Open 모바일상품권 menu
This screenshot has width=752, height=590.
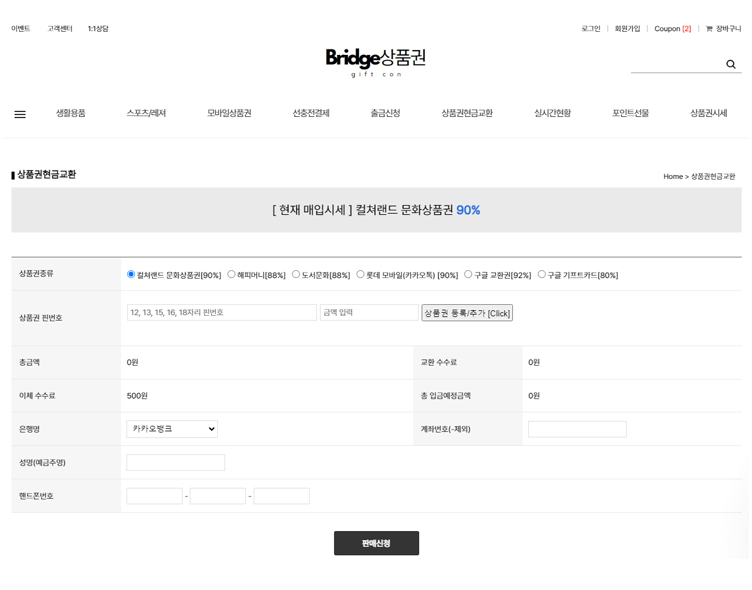click(229, 113)
